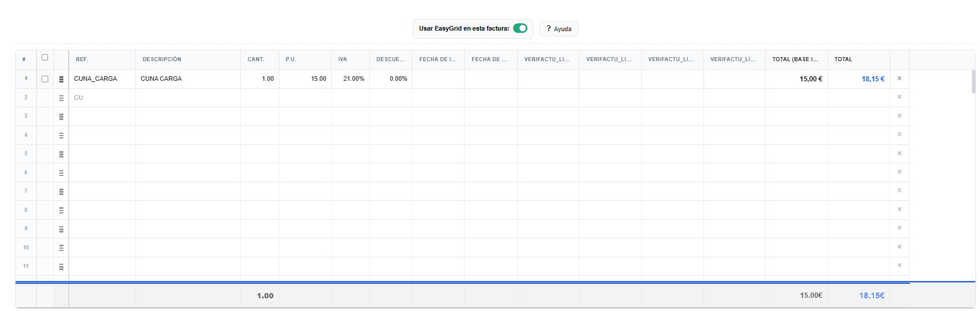Delete row 5 with its X icon
Viewport: 980px width, 311px height.
click(x=899, y=153)
